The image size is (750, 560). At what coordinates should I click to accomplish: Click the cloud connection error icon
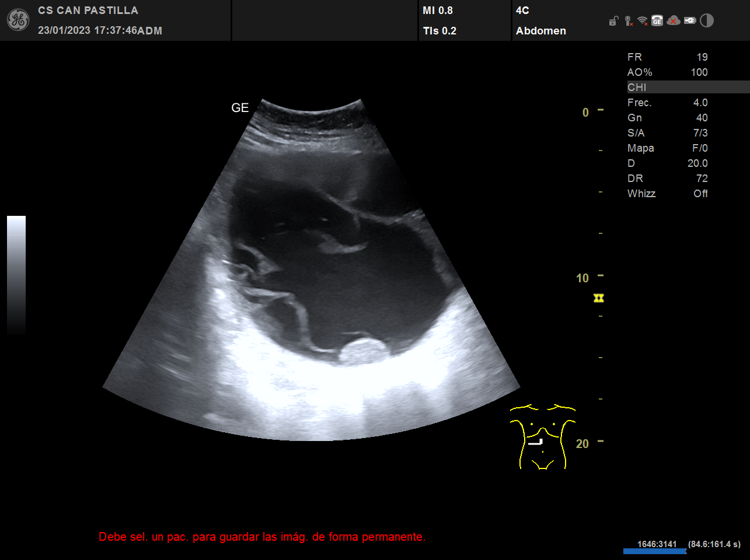[x=674, y=21]
